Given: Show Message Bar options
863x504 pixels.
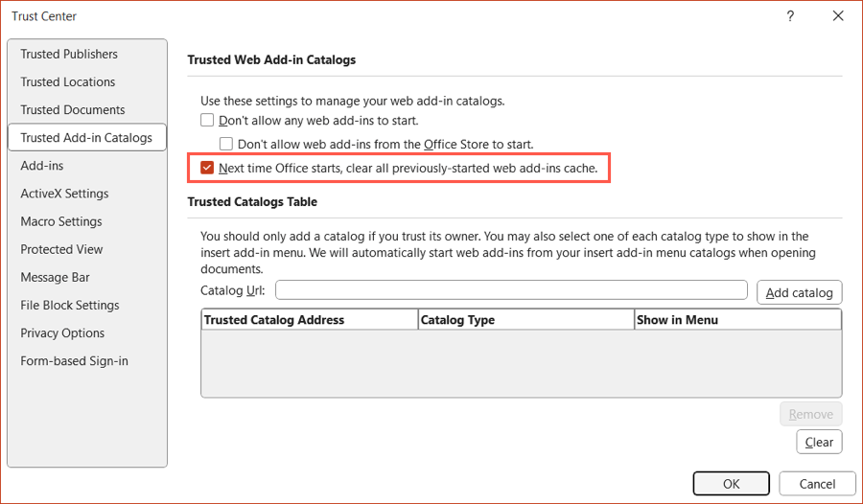Looking at the screenshot, I should pyautogui.click(x=55, y=277).
